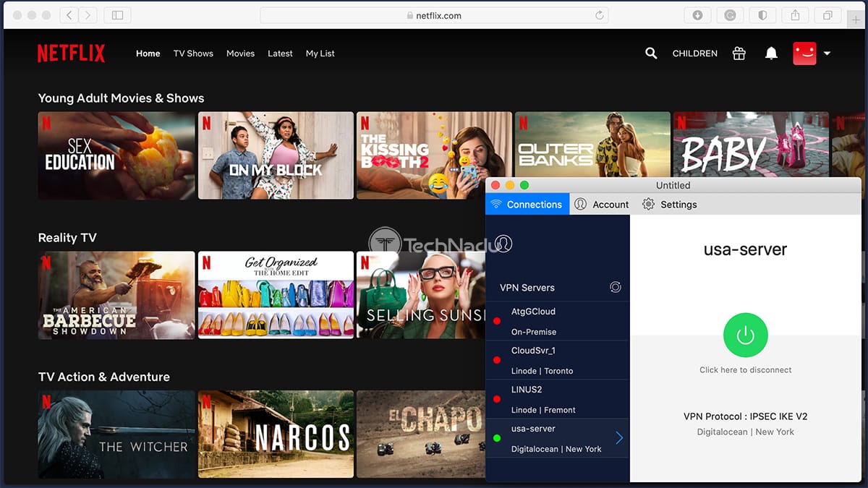Open Settings tab in VPN app
The height and width of the screenshot is (488, 868).
tap(670, 205)
